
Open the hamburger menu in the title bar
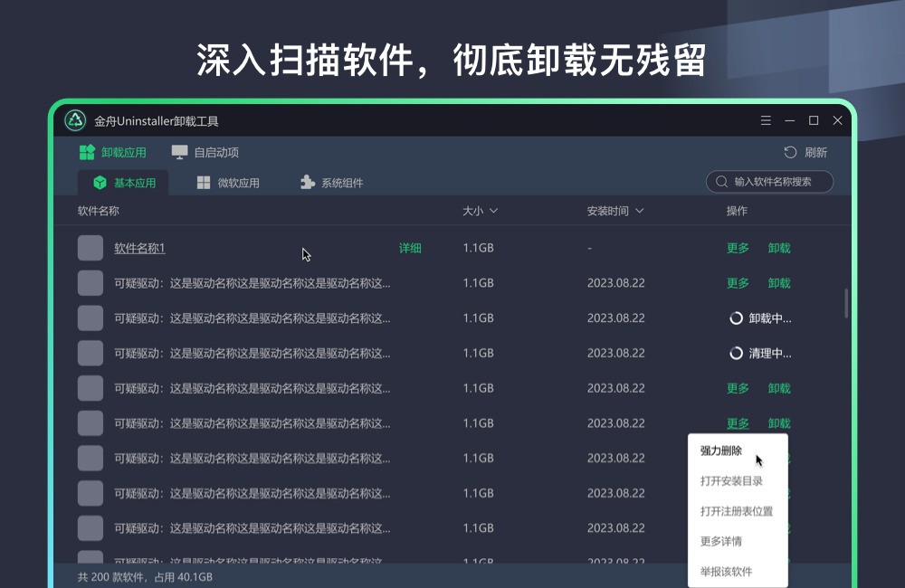pos(765,120)
